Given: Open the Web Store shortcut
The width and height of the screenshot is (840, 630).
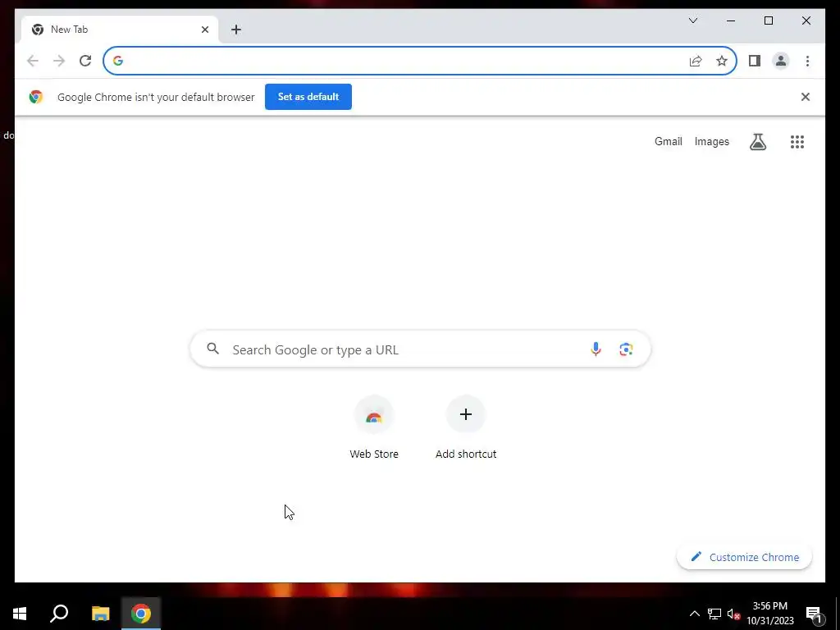Looking at the screenshot, I should (374, 427).
